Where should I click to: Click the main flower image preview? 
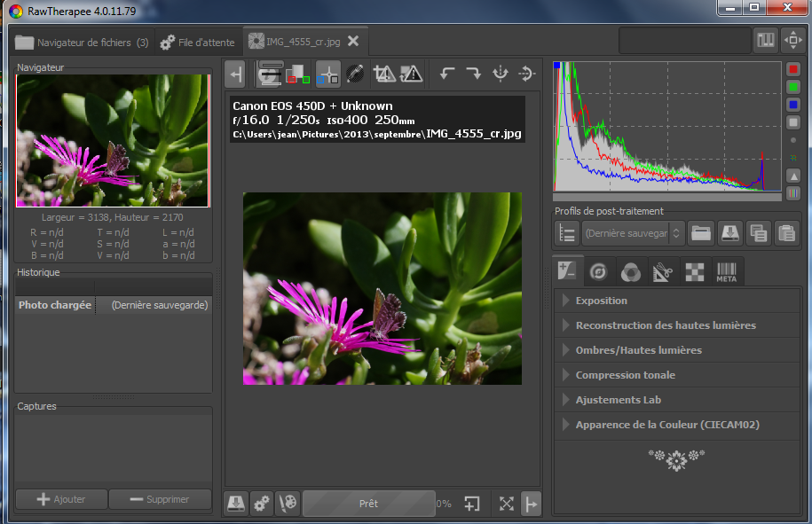coord(382,288)
